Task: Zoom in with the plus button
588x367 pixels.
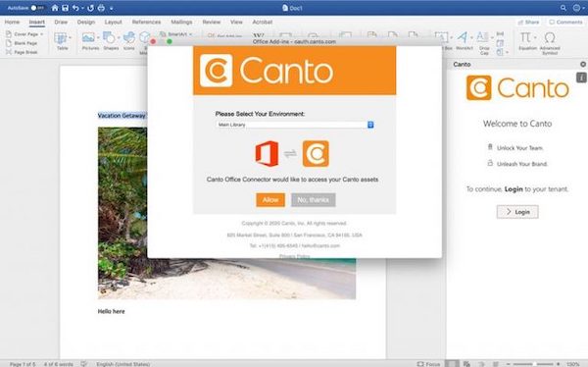Action: (x=558, y=364)
